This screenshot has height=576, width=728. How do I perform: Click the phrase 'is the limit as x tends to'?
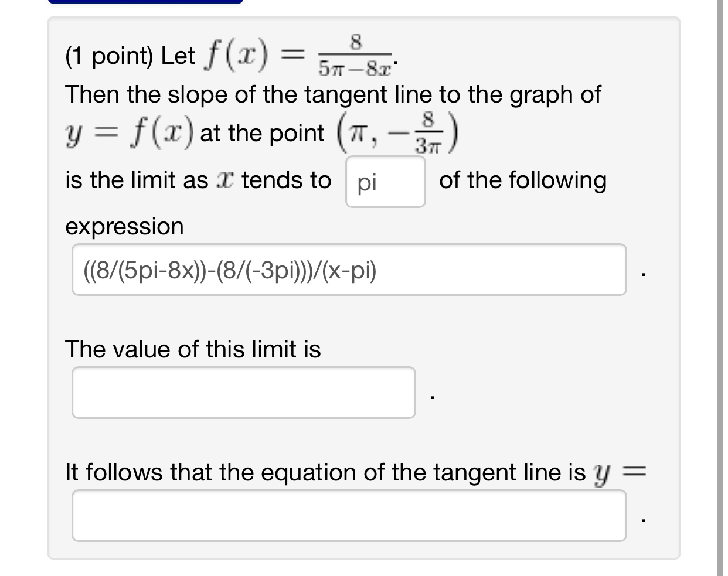point(199,180)
